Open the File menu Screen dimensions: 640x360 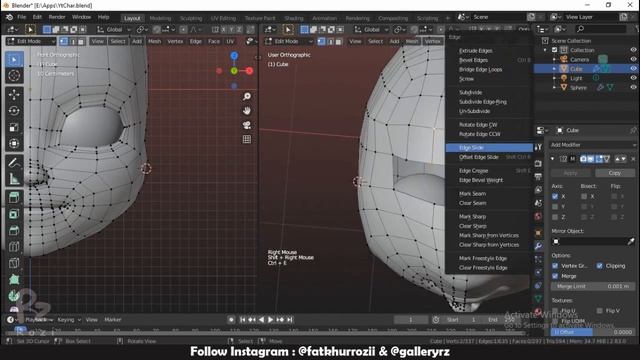point(22,17)
